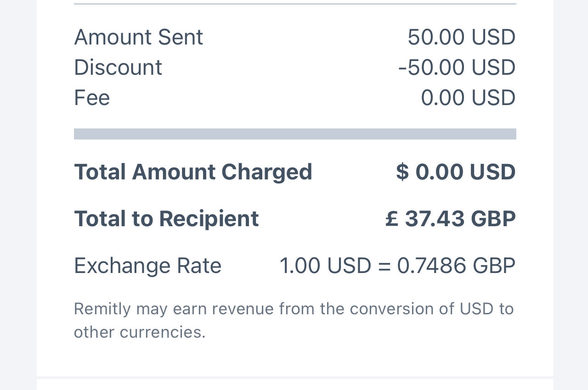The width and height of the screenshot is (588, 390).
Task: Select the 0.00 USD fee value
Action: click(x=468, y=98)
